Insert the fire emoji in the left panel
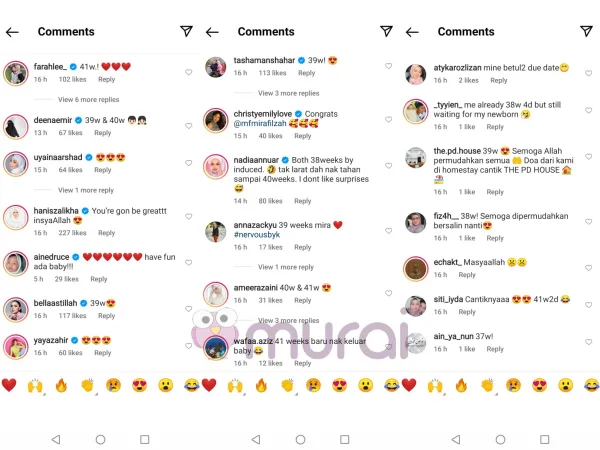 pyautogui.click(x=61, y=385)
